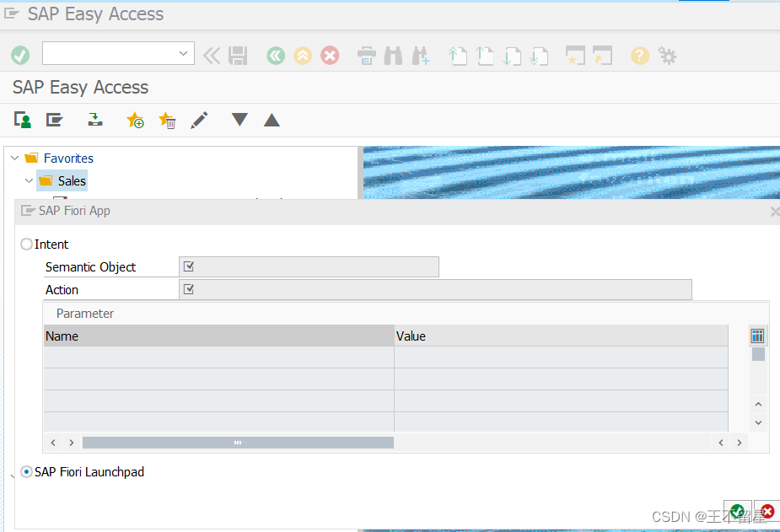Click the User Menu icon
Viewport: 780px width, 532px height.
[23, 120]
